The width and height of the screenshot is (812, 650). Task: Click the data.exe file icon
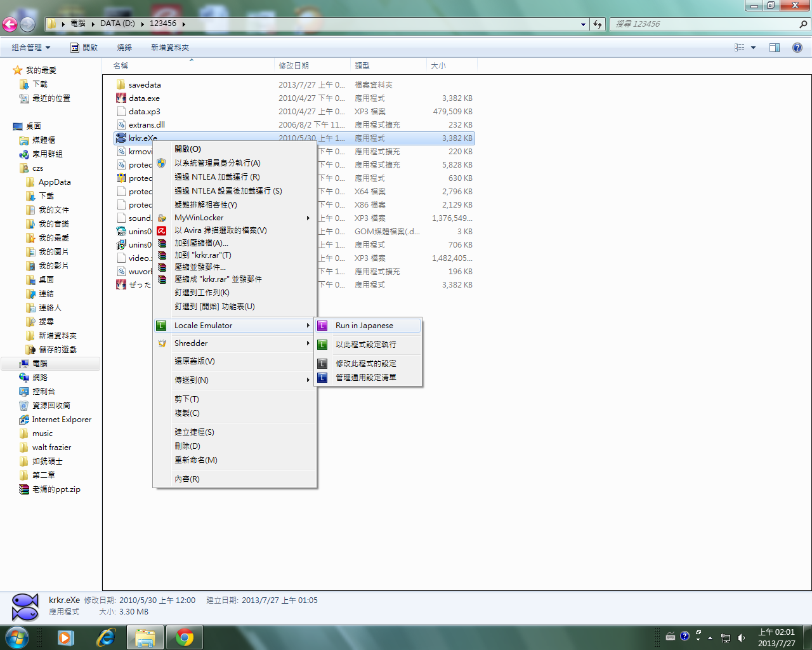pos(121,98)
